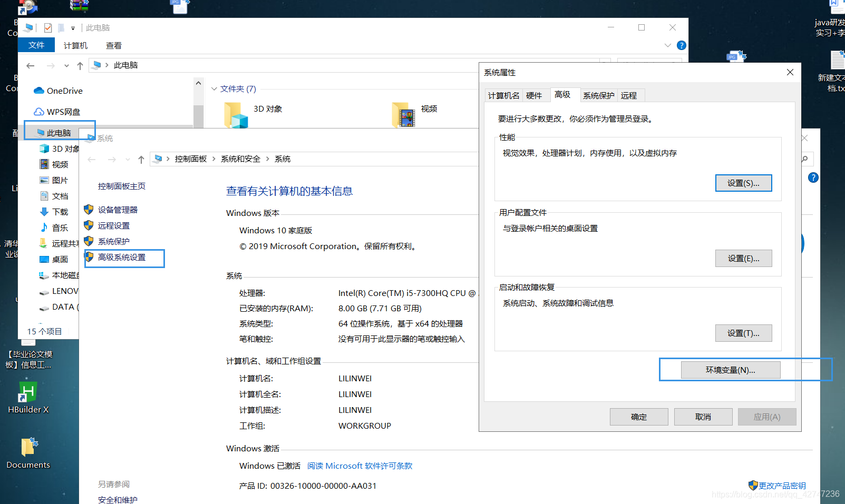Click System window up arrow button

[x=141, y=160]
